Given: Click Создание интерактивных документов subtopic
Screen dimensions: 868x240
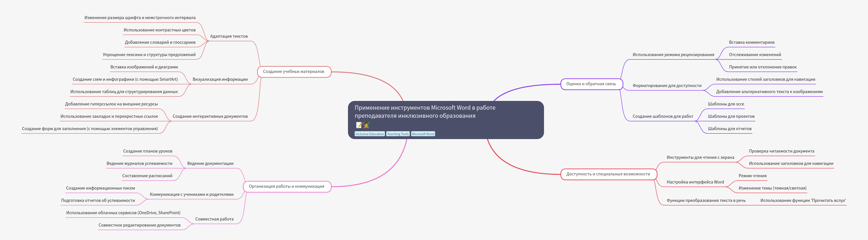Looking at the screenshot, I should pos(210,116).
